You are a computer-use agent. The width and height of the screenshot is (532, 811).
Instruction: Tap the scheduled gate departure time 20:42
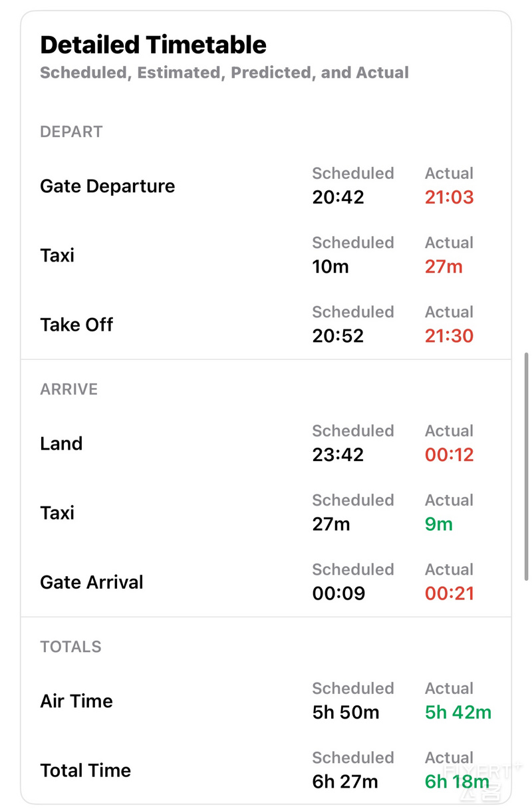[x=338, y=197]
